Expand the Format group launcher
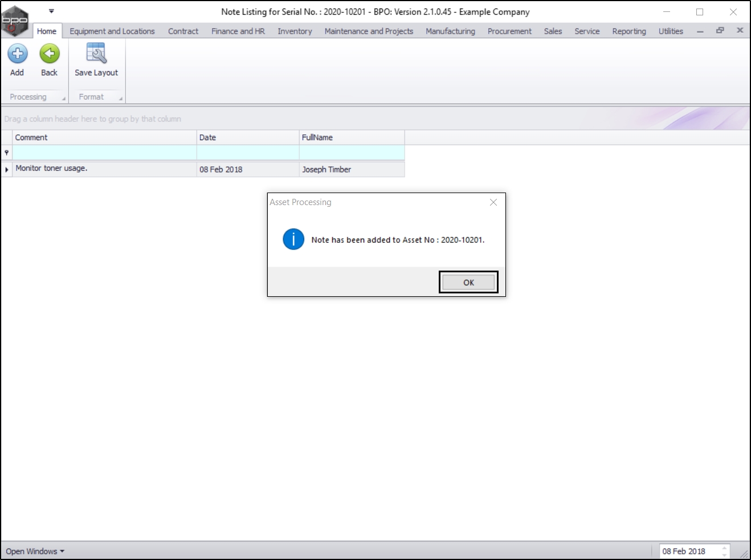This screenshot has height=560, width=751. pyautogui.click(x=120, y=99)
